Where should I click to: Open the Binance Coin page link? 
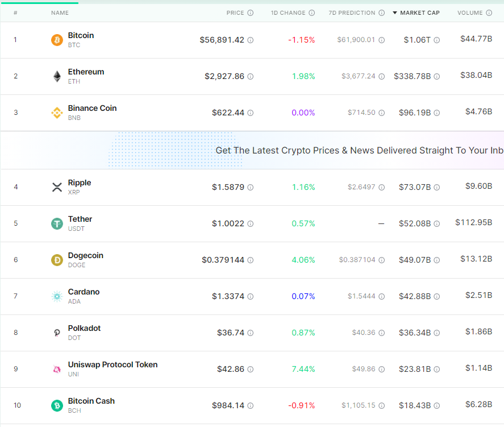pos(92,108)
